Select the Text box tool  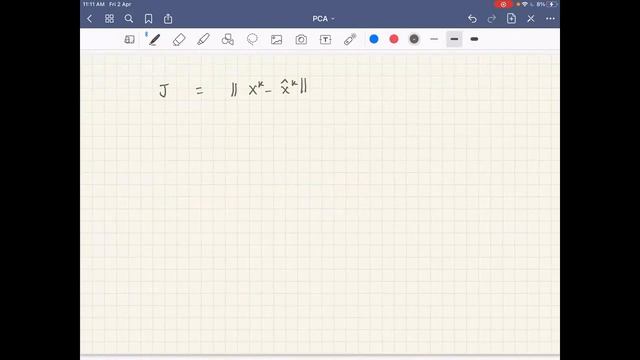325,40
